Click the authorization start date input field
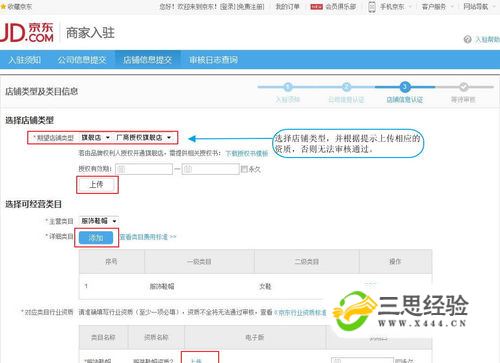Viewport: 500px width, 363px height. (144, 169)
